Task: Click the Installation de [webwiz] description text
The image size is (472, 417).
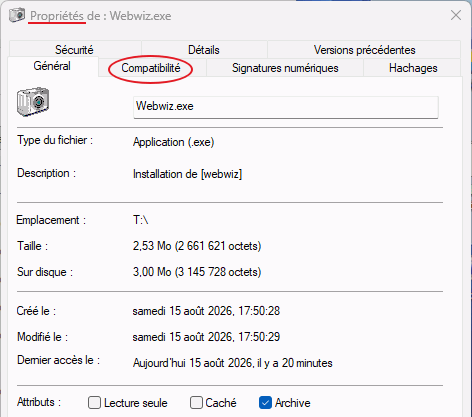Action: pos(187,174)
